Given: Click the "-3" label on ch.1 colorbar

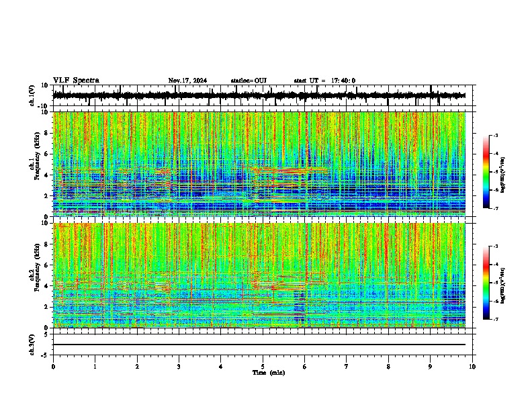Looking at the screenshot, I should tap(495, 136).
